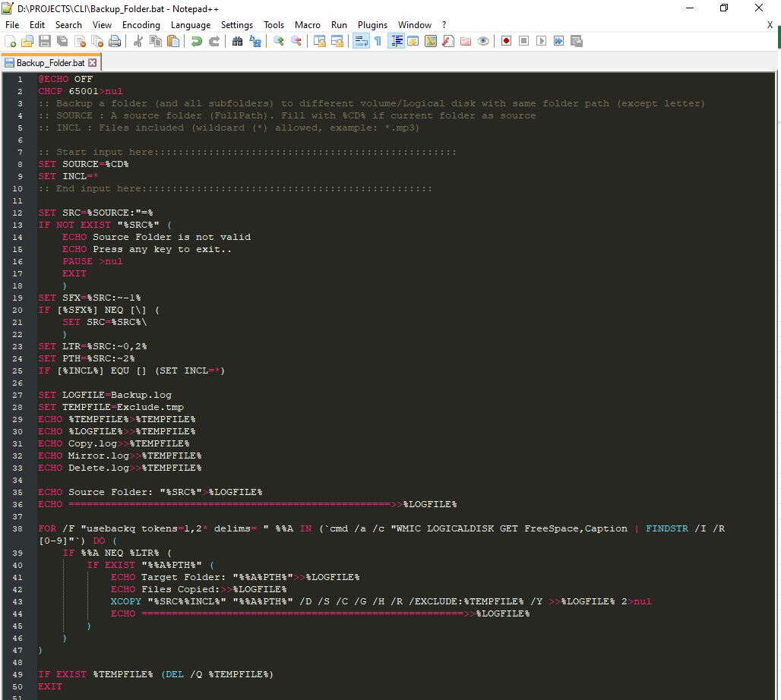The width and height of the screenshot is (781, 700).
Task: Click the Zoom In magnifier icon
Action: tap(278, 41)
